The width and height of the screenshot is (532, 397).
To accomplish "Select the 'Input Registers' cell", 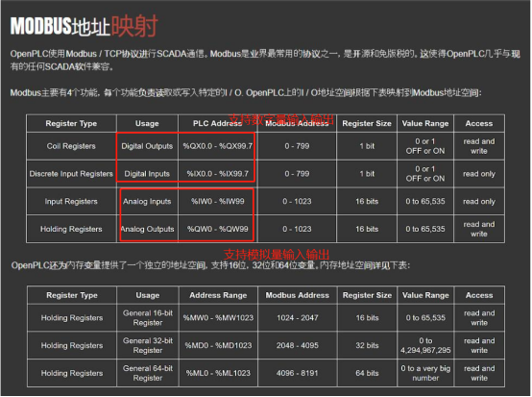I will [x=71, y=202].
